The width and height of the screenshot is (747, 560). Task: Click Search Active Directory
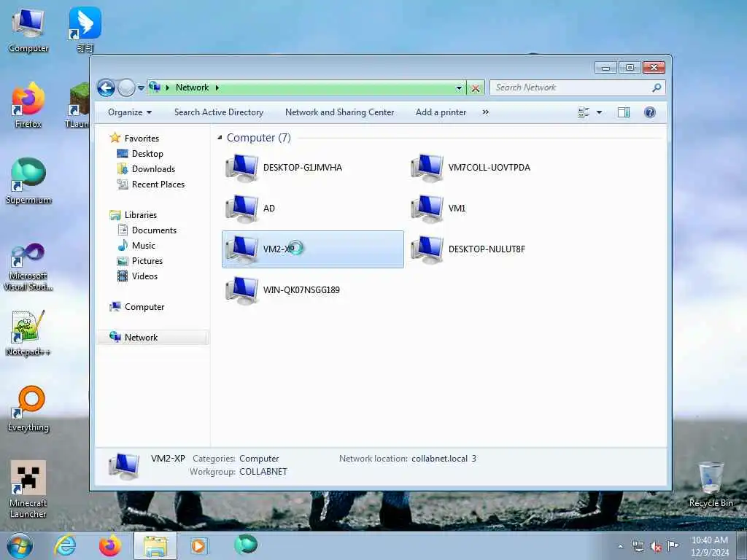[x=219, y=112]
